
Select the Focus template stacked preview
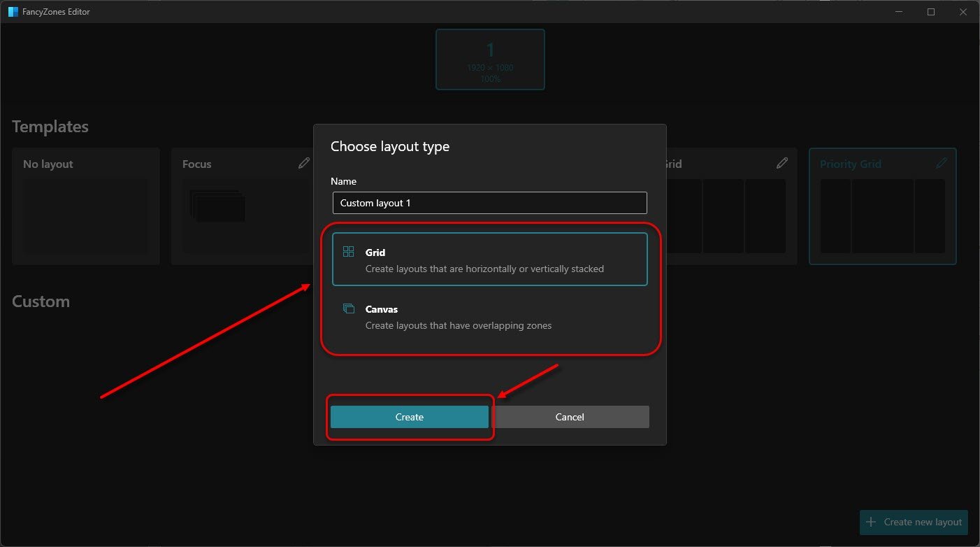[218, 206]
